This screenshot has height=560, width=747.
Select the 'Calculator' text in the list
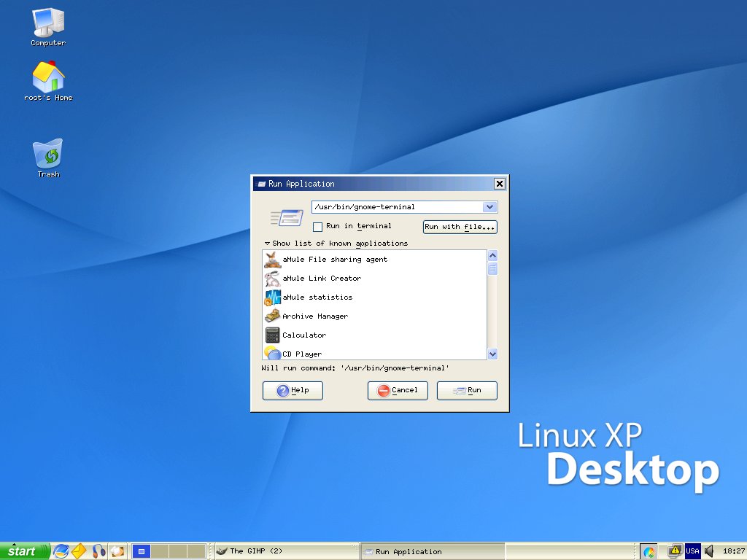click(x=304, y=335)
